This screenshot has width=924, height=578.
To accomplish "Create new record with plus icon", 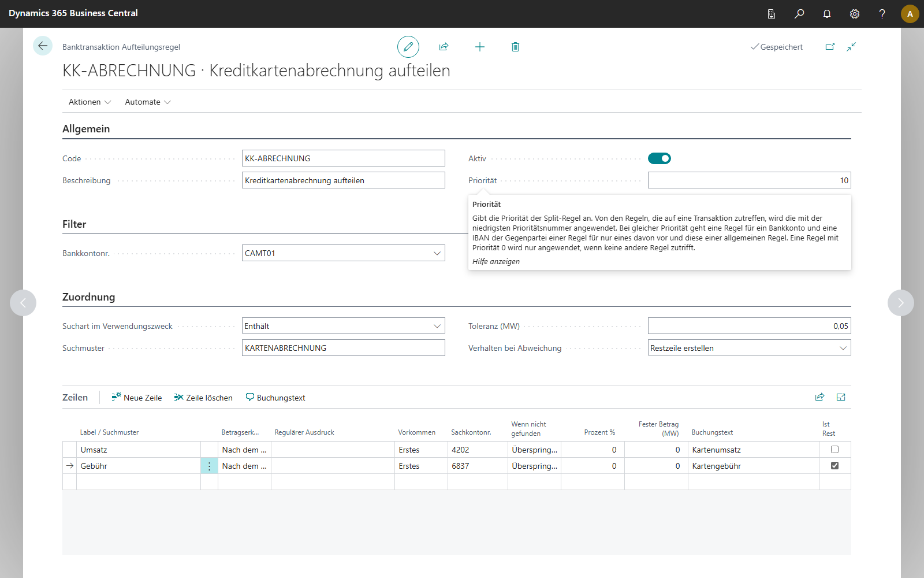I will tap(480, 47).
